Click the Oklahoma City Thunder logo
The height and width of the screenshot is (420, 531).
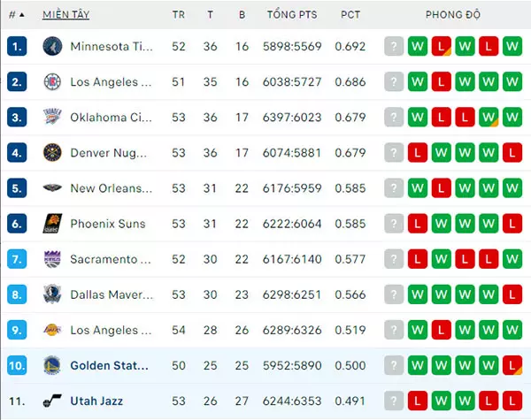pos(52,117)
